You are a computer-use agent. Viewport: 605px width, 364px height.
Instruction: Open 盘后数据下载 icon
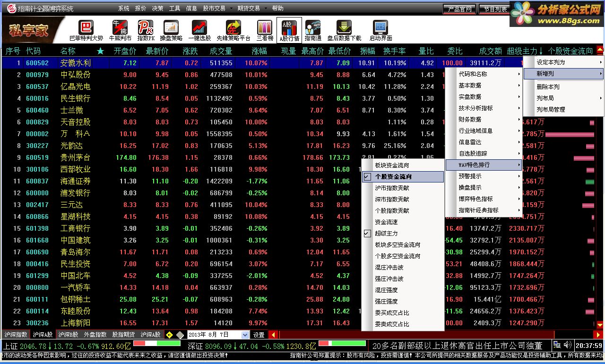click(344, 31)
